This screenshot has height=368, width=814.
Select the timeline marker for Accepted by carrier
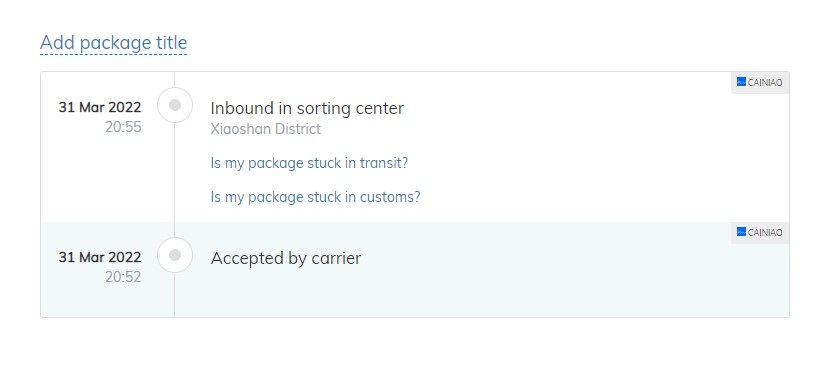point(175,255)
